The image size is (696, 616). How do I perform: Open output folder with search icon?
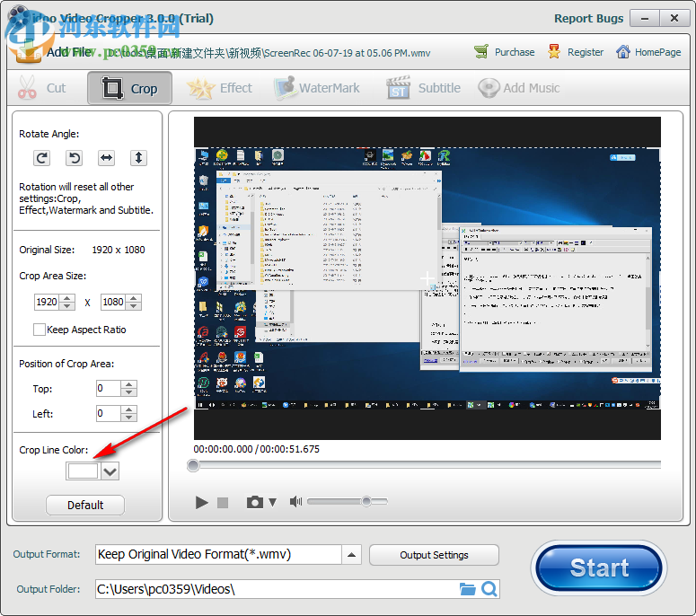[x=489, y=589]
